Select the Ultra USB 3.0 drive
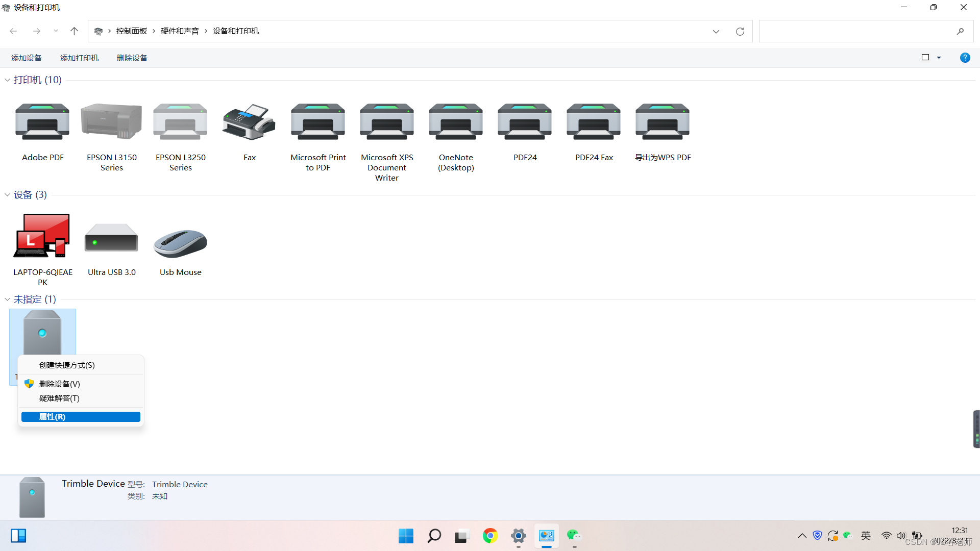This screenshot has width=980, height=551. click(x=111, y=238)
